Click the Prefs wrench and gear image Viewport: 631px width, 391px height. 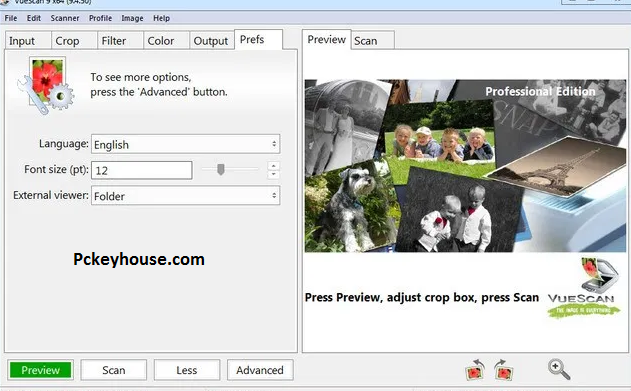point(46,86)
